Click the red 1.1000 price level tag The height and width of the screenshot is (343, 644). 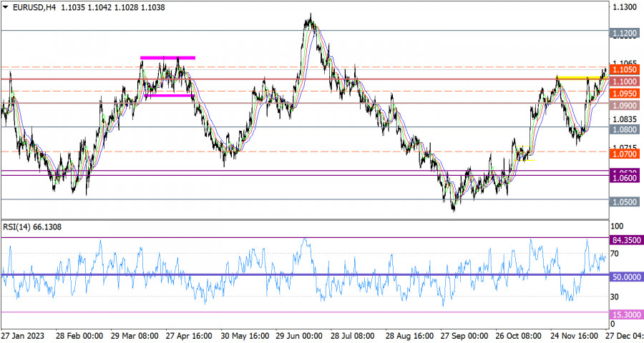(x=625, y=82)
